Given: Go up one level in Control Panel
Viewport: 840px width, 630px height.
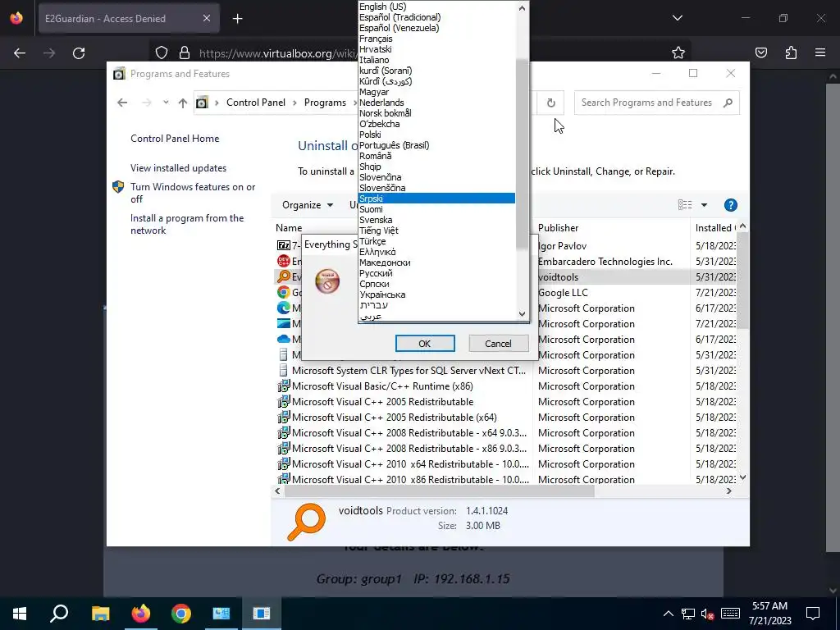Looking at the screenshot, I should coord(183,103).
